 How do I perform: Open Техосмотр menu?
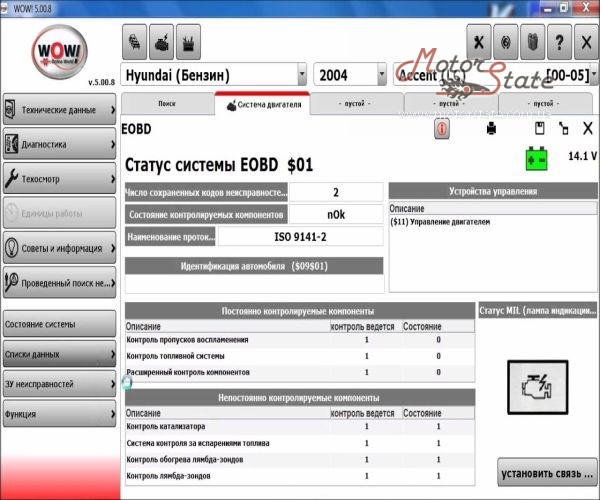59,179
